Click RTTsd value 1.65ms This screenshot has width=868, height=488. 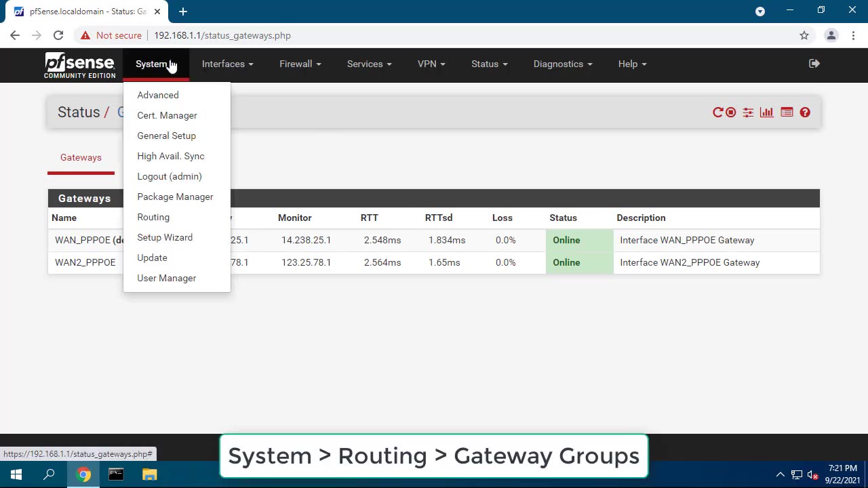[444, 262]
